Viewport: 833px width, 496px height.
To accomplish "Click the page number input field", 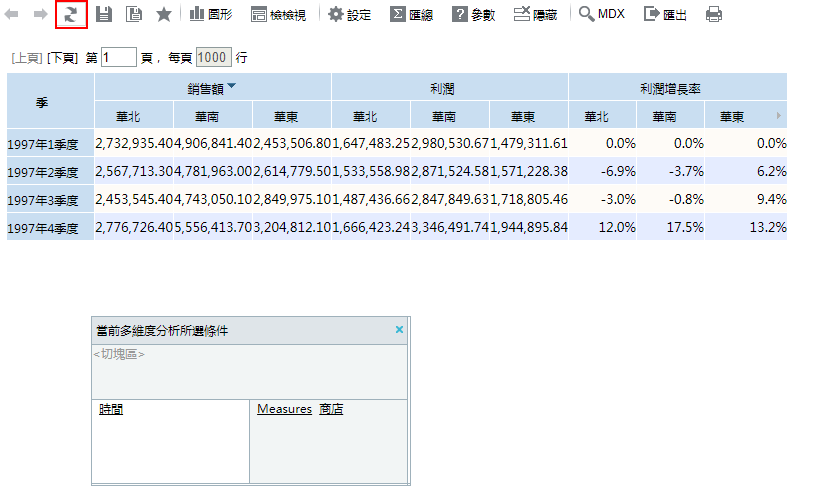I will 119,58.
